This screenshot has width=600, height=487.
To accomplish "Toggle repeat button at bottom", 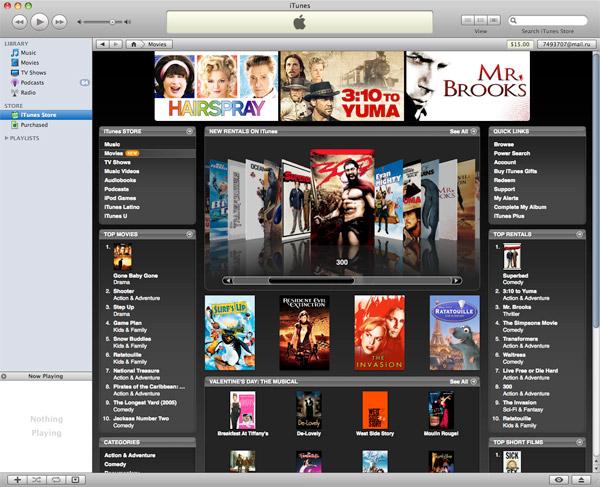I will click(x=56, y=479).
